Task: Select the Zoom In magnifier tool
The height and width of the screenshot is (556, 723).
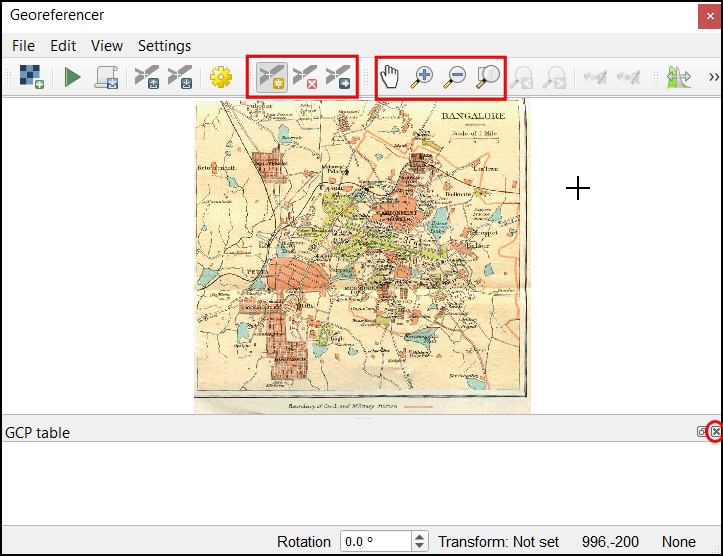Action: 422,77
